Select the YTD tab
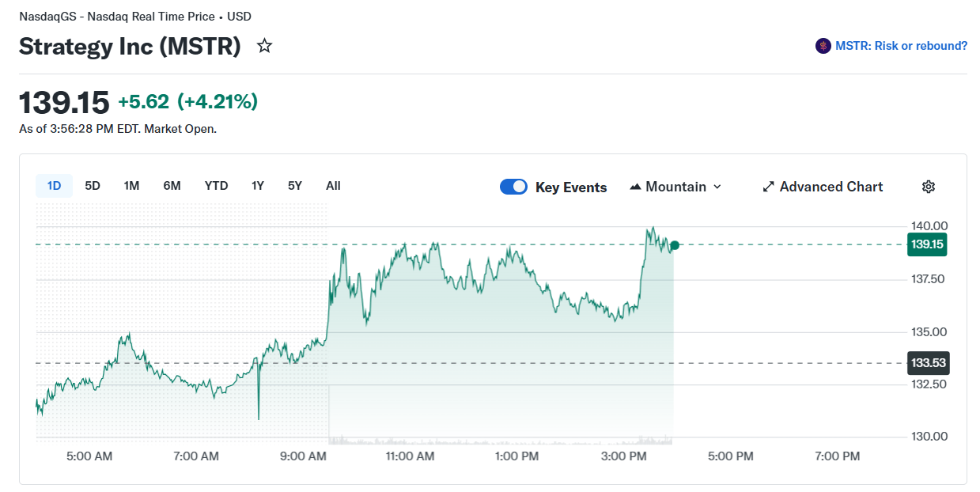This screenshot has width=980, height=492. tap(215, 185)
